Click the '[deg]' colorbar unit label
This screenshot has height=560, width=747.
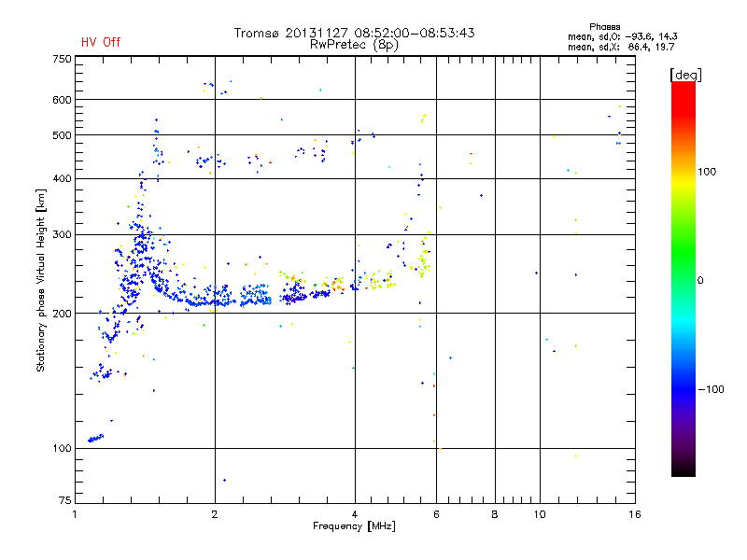point(685,75)
